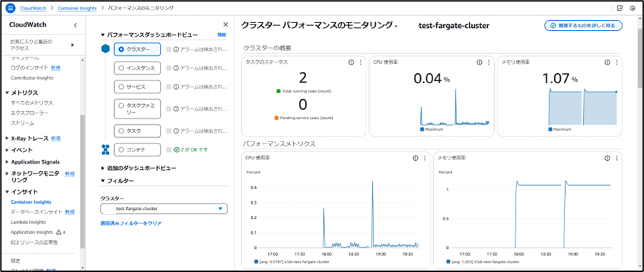Collapse the インサイト sidebar group
644x272 pixels.
(7, 192)
